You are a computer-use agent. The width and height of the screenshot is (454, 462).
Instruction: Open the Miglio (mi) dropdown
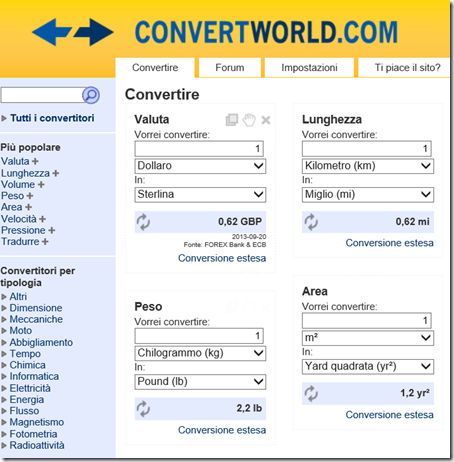click(368, 195)
